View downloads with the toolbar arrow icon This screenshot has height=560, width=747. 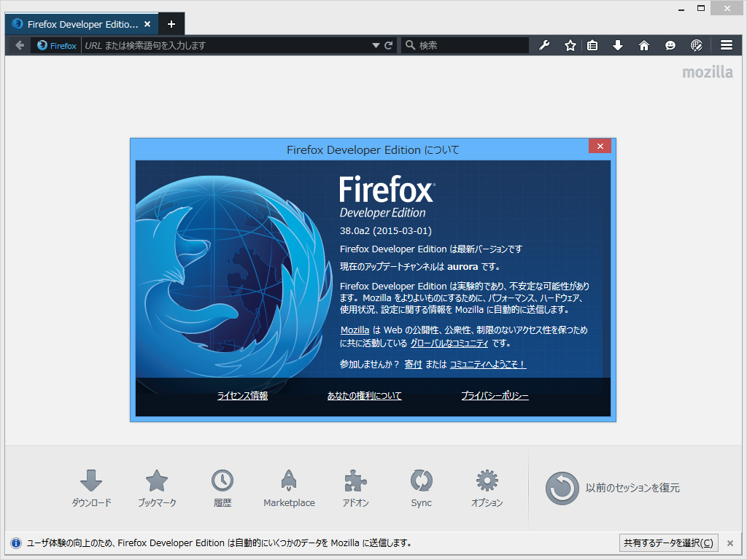point(618,45)
